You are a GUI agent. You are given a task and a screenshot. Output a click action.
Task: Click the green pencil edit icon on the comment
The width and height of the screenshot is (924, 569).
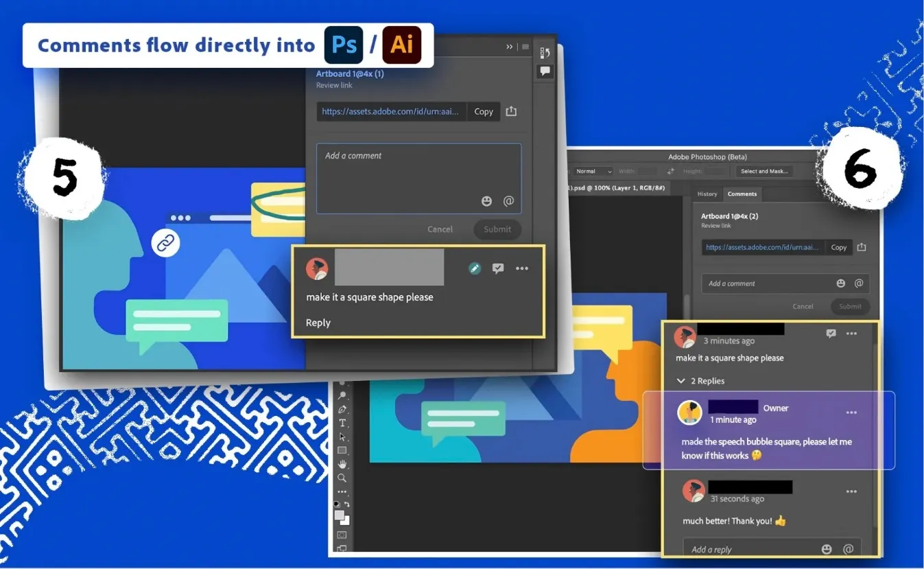click(475, 268)
